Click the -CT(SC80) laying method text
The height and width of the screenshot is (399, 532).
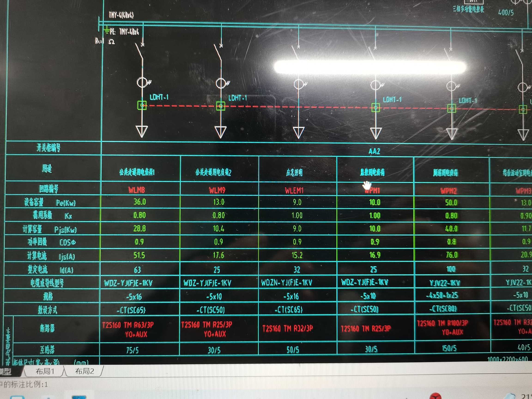tap(443, 308)
